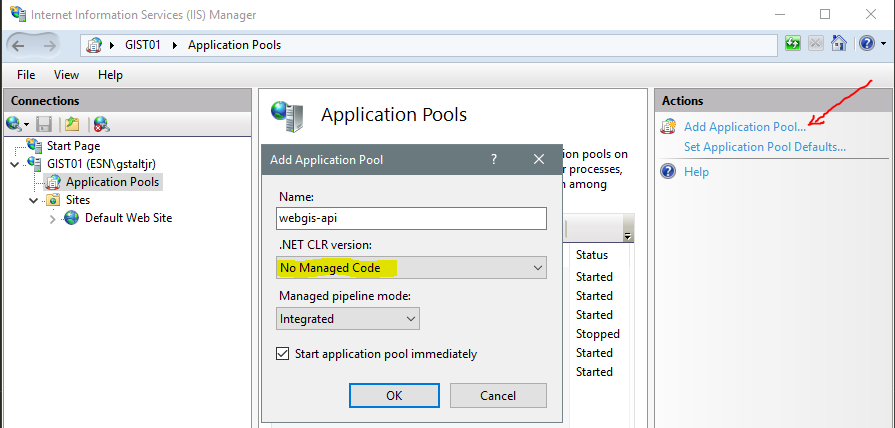The width and height of the screenshot is (895, 428).
Task: Select Application Pools tree node
Action: (x=112, y=182)
